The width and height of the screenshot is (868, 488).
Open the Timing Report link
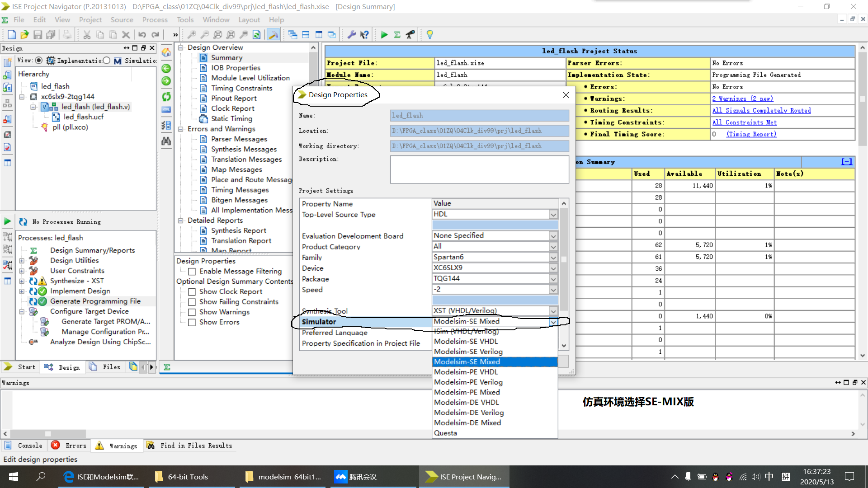click(751, 134)
